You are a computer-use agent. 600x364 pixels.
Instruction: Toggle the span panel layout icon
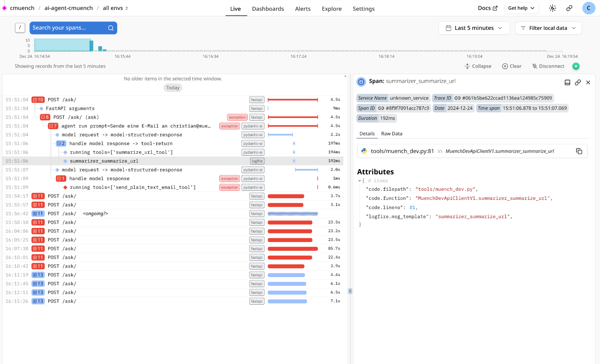tap(567, 82)
